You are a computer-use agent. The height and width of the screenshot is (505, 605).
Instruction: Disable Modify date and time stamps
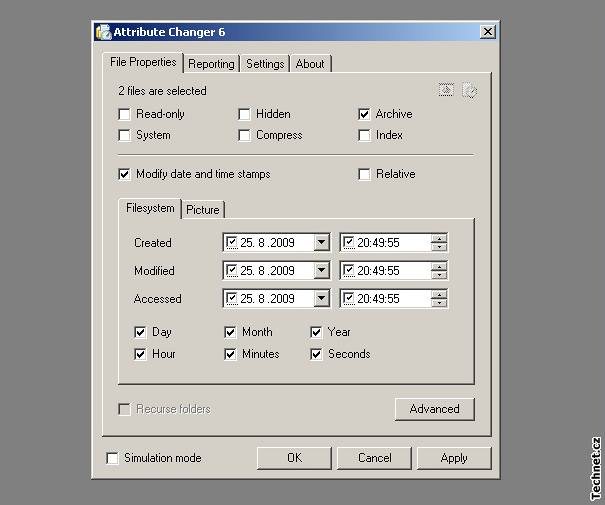124,174
